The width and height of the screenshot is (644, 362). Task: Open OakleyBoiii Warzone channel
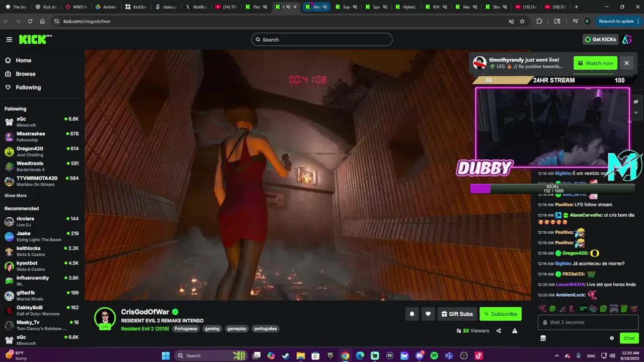pyautogui.click(x=42, y=310)
